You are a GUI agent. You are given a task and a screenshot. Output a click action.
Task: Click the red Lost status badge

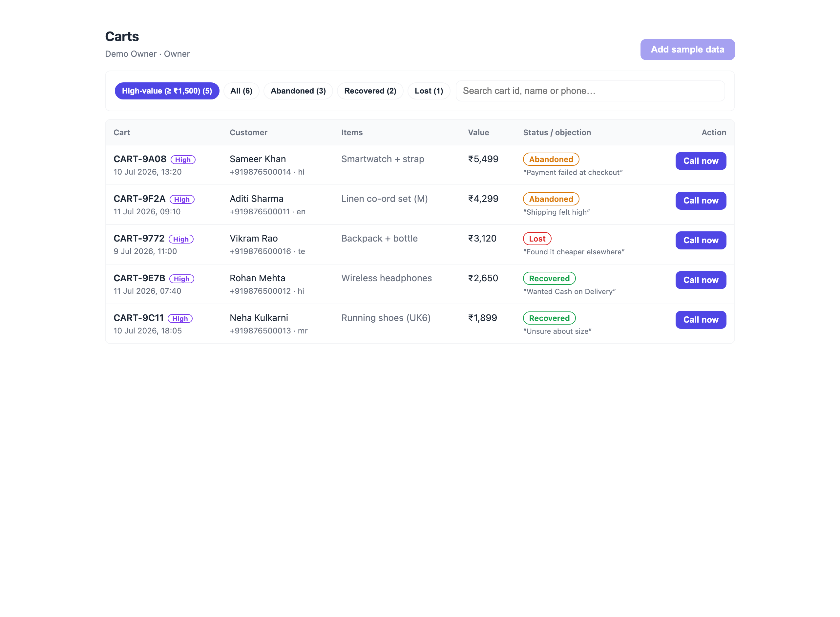pos(537,239)
